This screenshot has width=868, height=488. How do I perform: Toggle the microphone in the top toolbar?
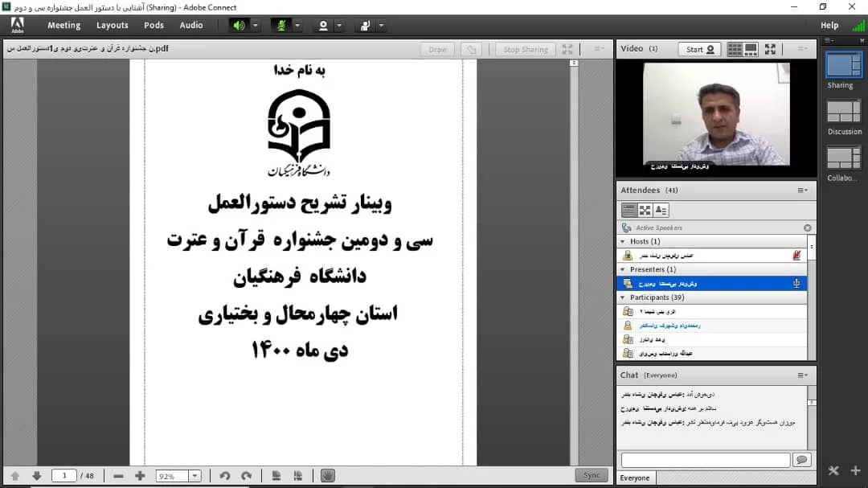[280, 26]
